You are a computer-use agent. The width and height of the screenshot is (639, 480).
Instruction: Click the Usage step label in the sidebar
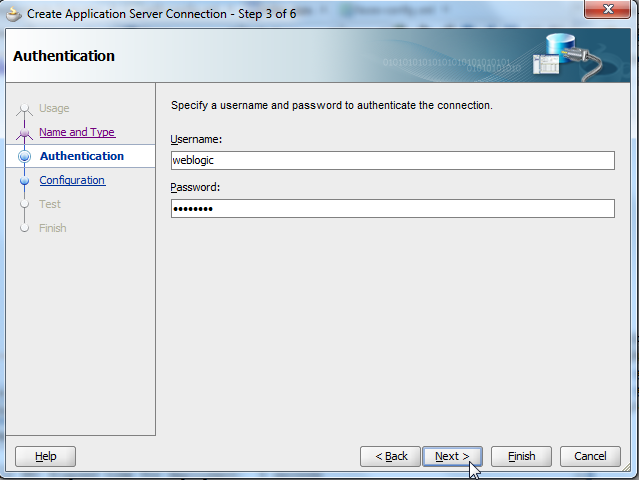[54, 108]
